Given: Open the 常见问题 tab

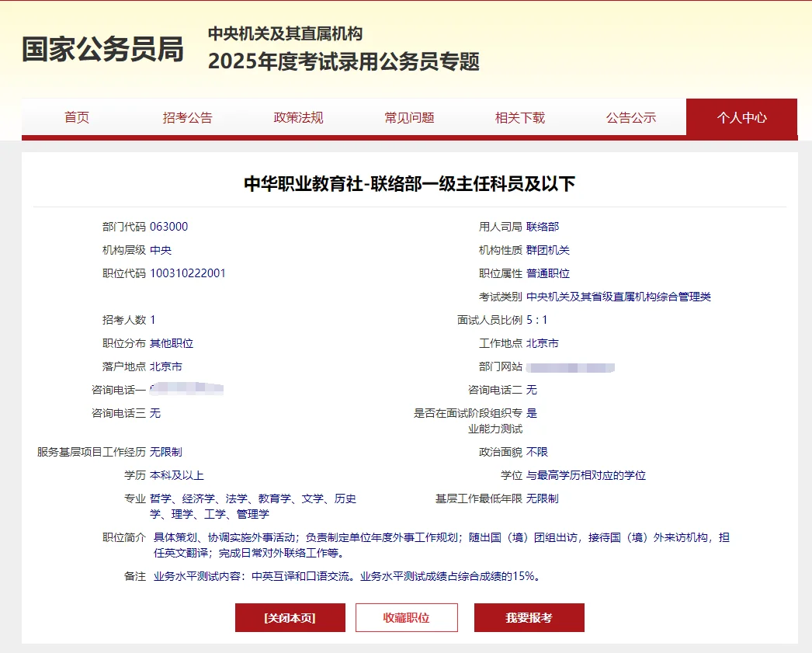Looking at the screenshot, I should [409, 117].
